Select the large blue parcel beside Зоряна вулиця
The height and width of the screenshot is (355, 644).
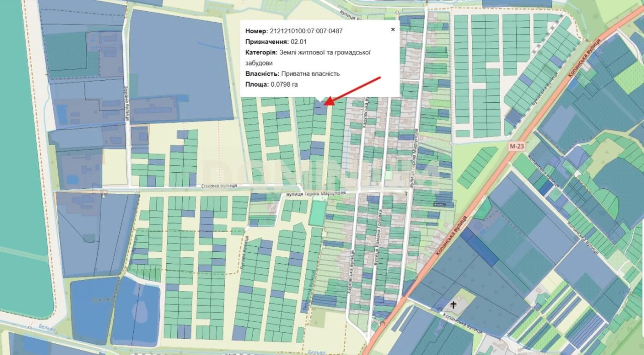[180, 65]
